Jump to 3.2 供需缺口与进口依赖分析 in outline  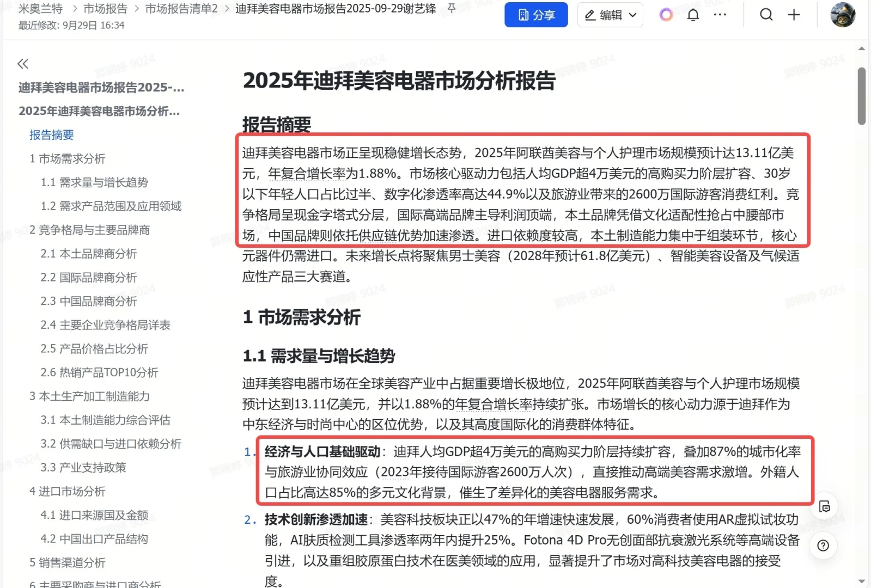111,444
